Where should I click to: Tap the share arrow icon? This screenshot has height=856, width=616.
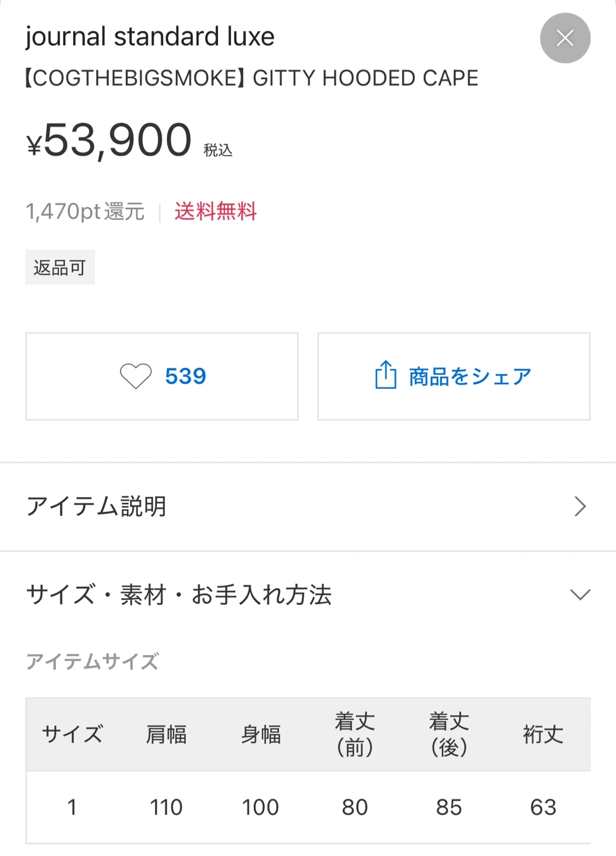point(386,375)
